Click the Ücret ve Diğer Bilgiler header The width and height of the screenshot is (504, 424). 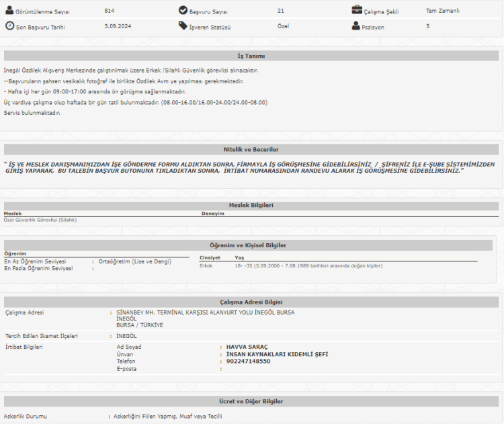pos(251,401)
